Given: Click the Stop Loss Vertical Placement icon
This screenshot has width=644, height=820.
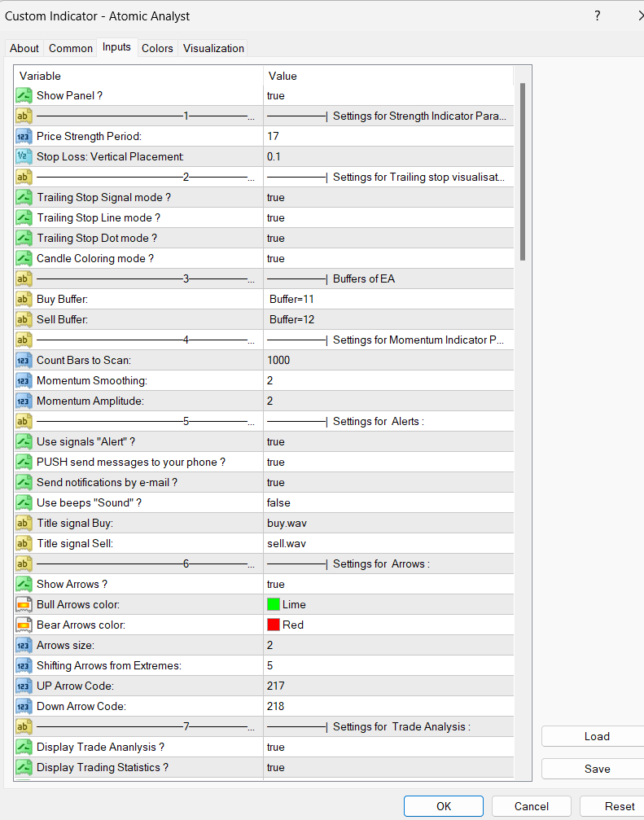Looking at the screenshot, I should click(x=24, y=156).
